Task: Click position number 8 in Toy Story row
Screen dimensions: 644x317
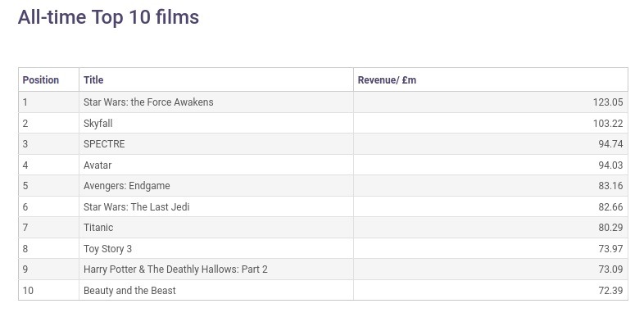Action: click(25, 249)
